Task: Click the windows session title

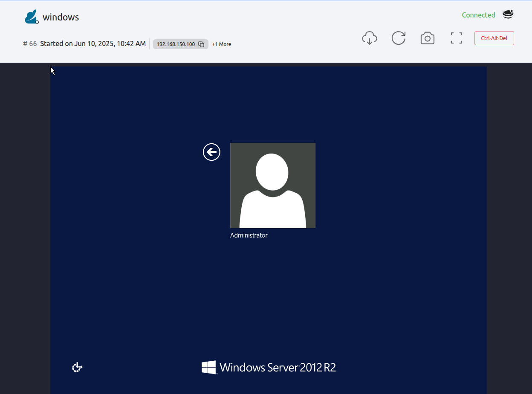Action: point(60,17)
